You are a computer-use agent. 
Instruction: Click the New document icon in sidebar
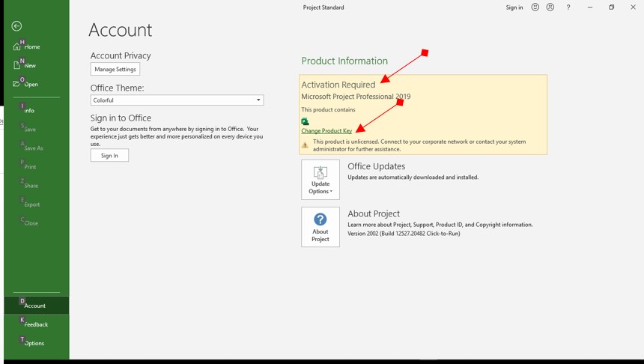point(16,65)
